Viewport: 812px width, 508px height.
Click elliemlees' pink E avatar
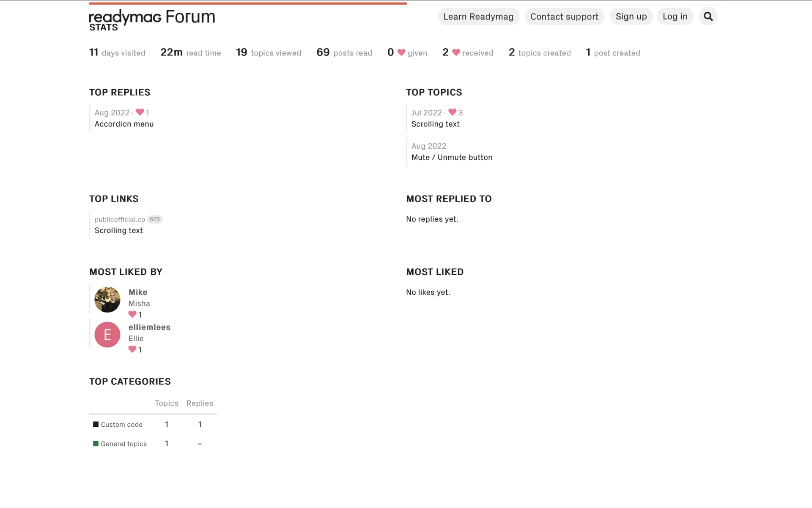tap(107, 335)
